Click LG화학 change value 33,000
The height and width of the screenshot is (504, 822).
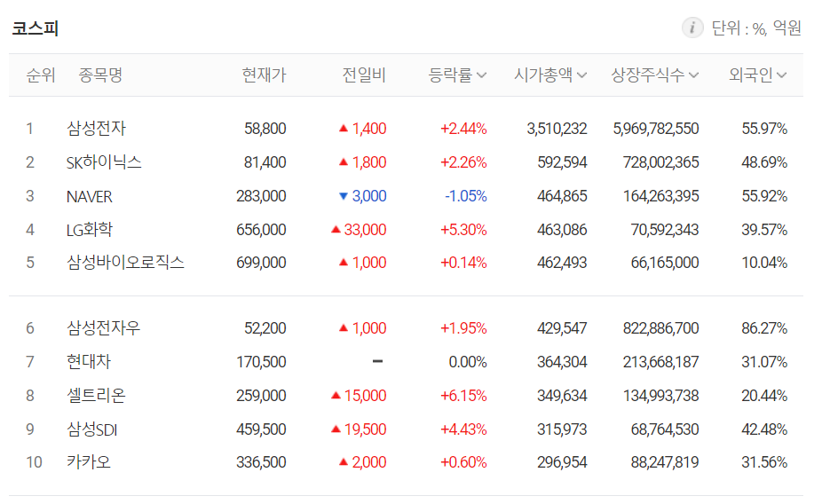tap(365, 230)
